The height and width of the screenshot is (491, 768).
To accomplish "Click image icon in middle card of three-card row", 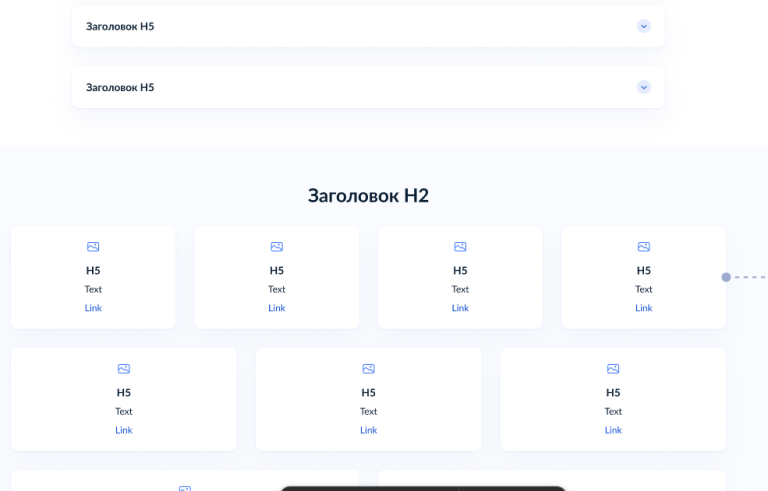I will (368, 368).
